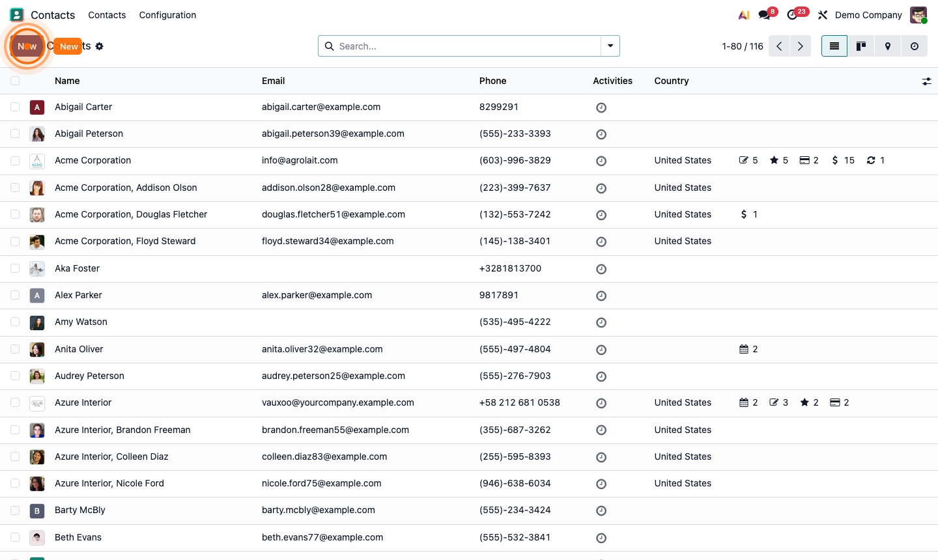Open the AI assistant from the top bar
The image size is (938, 560).
pyautogui.click(x=743, y=14)
